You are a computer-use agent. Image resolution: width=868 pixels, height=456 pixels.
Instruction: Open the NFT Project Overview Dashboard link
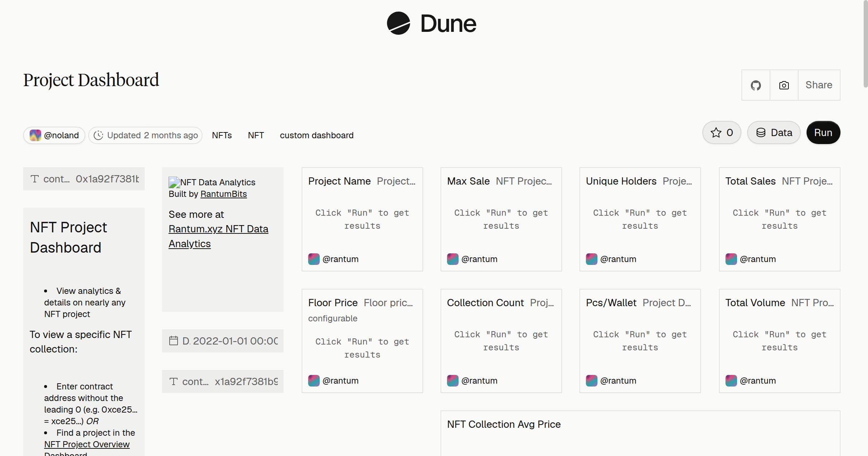[x=87, y=449]
